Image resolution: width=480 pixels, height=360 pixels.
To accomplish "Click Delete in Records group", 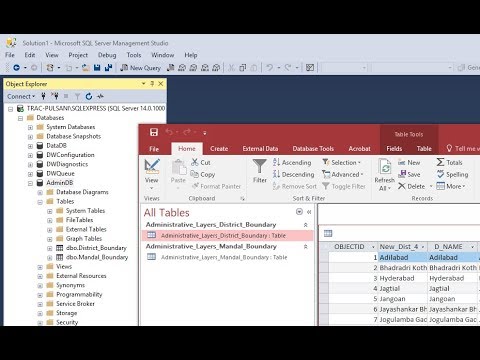I will coord(411,186).
